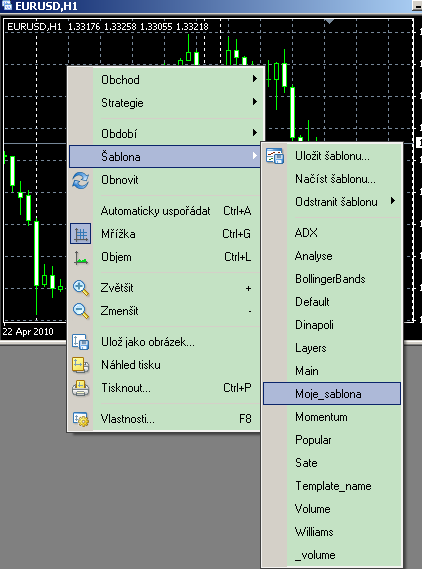The image size is (422, 569).
Task: Click the Obnovit refresh icon
Action: (x=80, y=180)
